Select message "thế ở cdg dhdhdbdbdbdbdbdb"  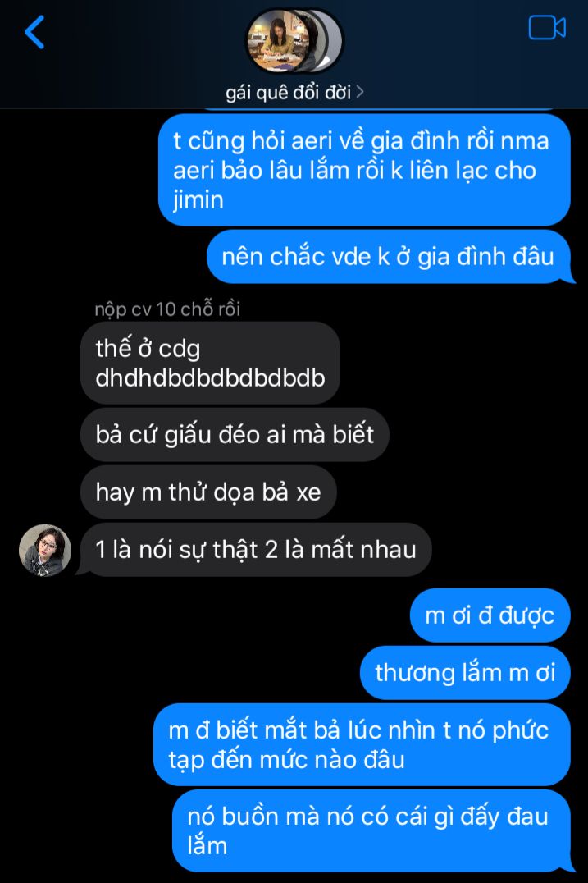tap(211, 364)
